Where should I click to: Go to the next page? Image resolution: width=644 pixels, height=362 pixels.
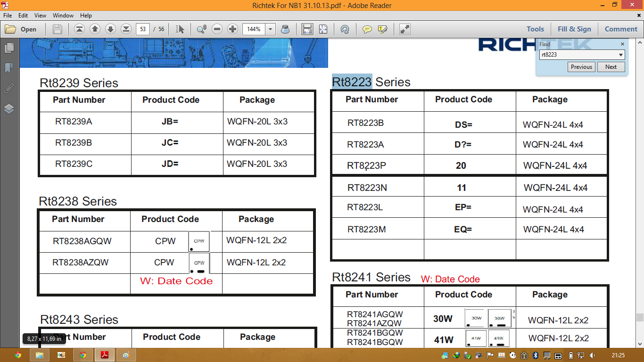pyautogui.click(x=110, y=29)
